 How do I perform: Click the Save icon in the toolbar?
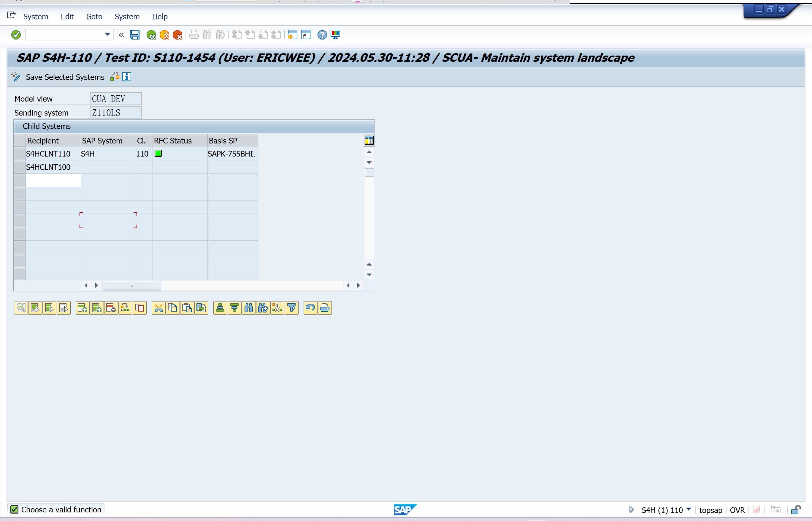coord(134,35)
